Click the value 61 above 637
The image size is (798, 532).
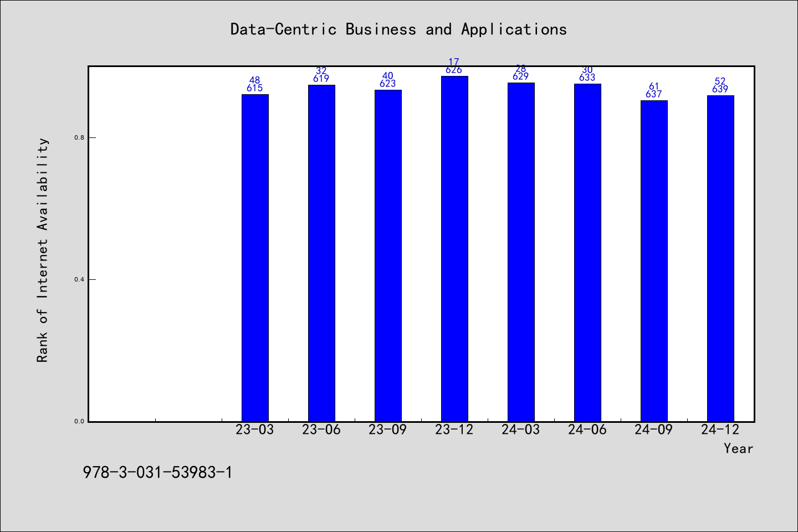(x=654, y=86)
